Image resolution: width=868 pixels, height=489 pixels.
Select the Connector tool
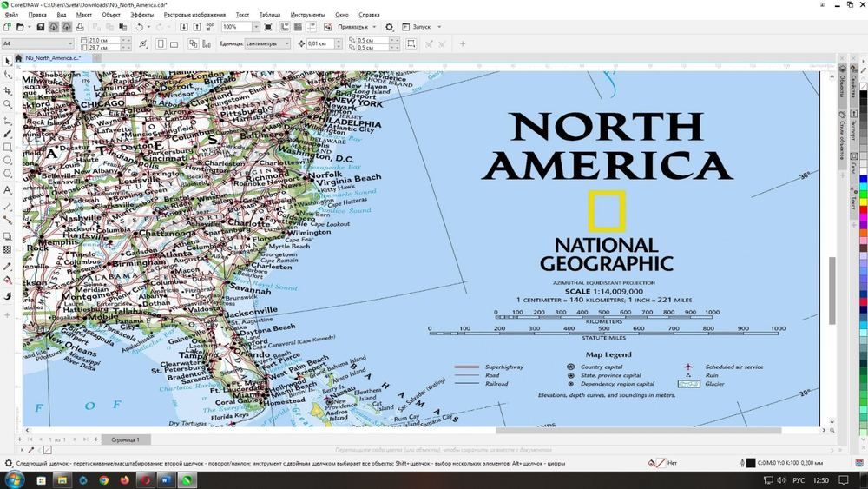tap(7, 220)
